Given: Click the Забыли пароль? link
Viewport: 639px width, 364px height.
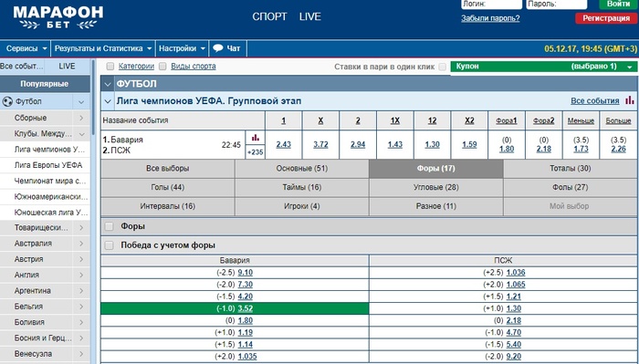Looking at the screenshot, I should (490, 18).
